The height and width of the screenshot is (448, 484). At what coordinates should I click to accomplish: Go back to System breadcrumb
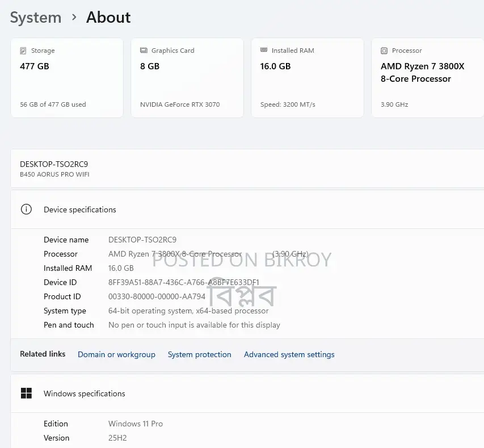[36, 17]
